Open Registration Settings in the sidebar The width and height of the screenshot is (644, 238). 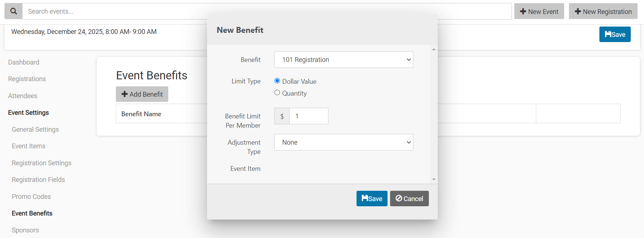tap(42, 163)
